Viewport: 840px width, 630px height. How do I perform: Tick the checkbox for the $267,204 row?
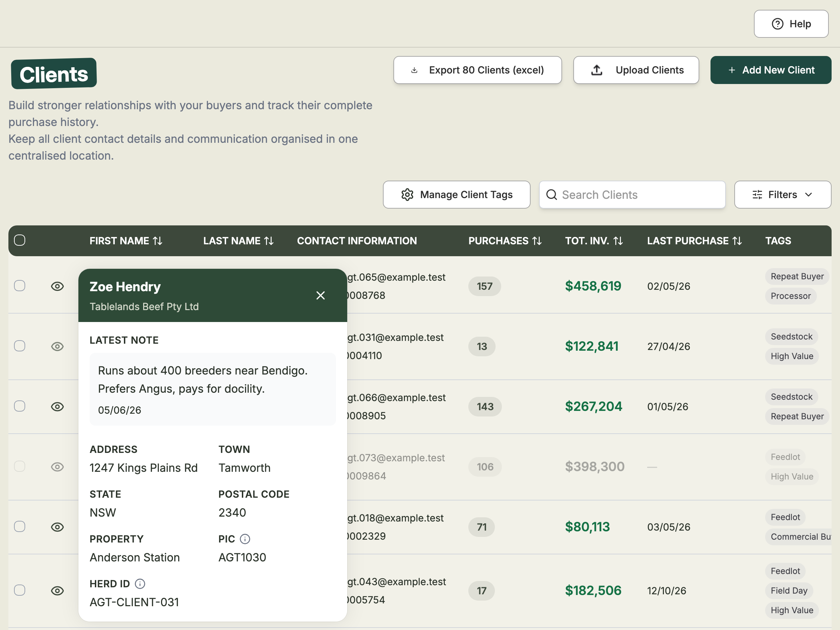[x=20, y=406]
